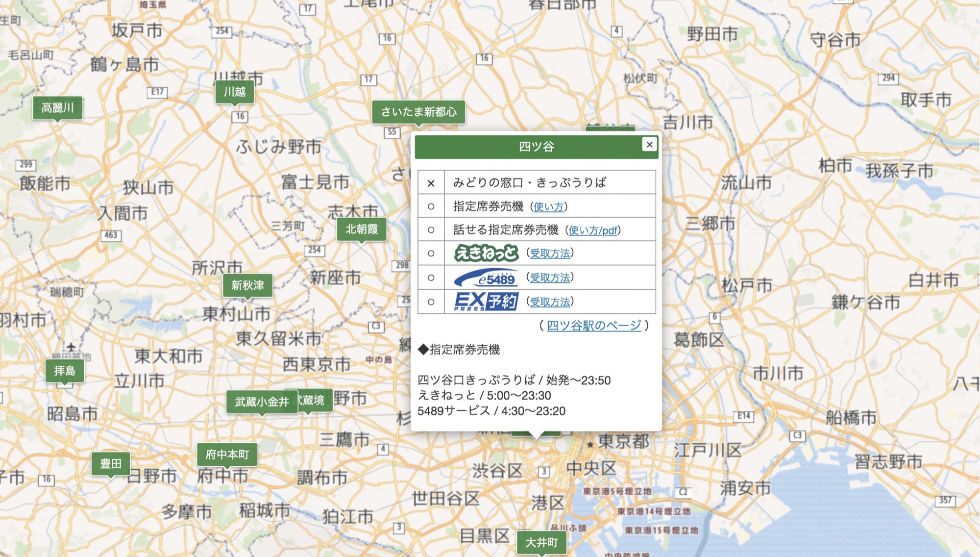Click the 柏市 map label
This screenshot has width=980, height=557.
[x=835, y=166]
